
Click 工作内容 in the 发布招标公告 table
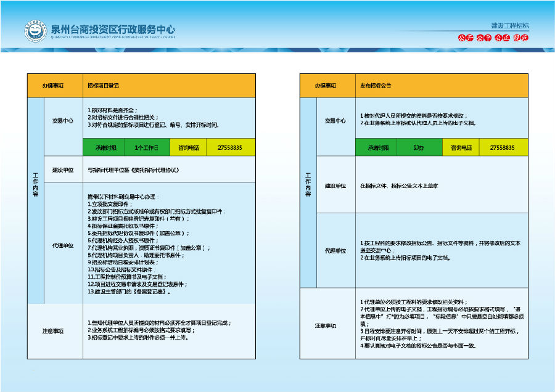click(x=308, y=184)
